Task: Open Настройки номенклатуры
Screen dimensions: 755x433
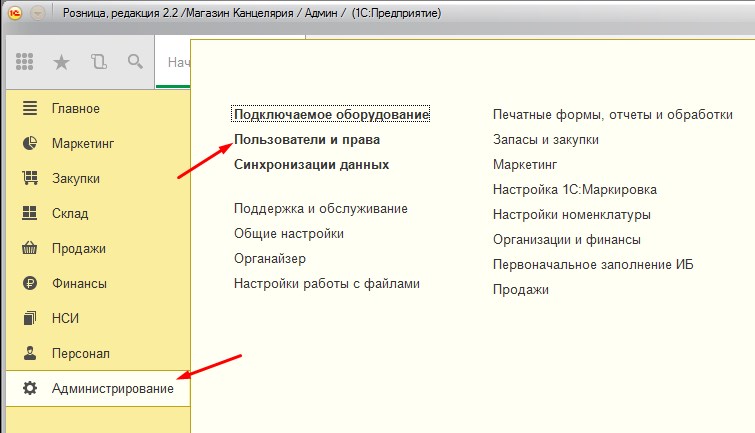Action: [x=572, y=215]
